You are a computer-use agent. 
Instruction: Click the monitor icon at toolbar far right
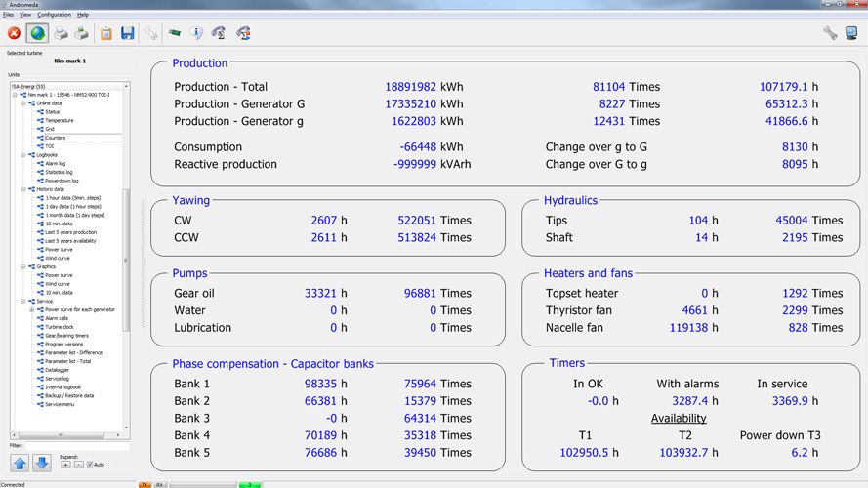(x=851, y=33)
